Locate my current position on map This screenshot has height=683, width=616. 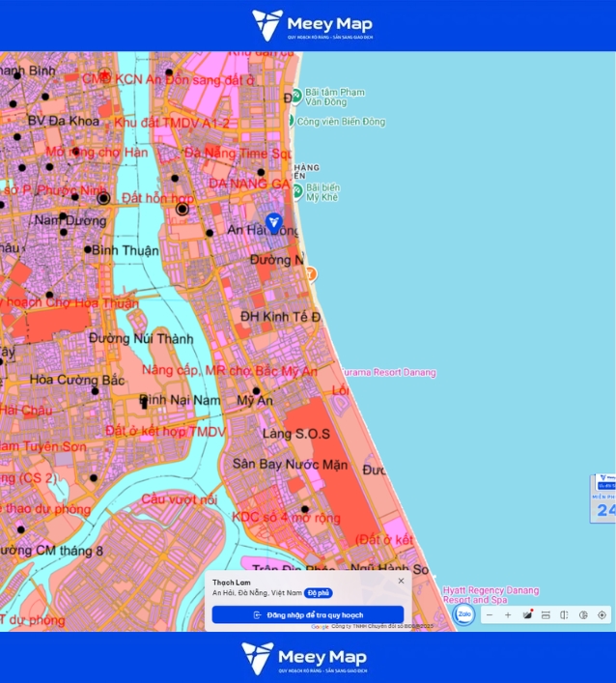[602, 615]
